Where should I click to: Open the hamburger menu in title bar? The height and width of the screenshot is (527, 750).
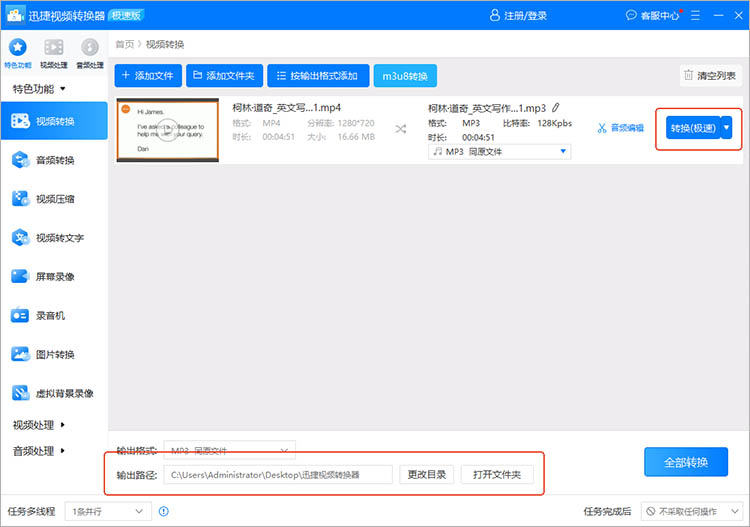[x=695, y=16]
